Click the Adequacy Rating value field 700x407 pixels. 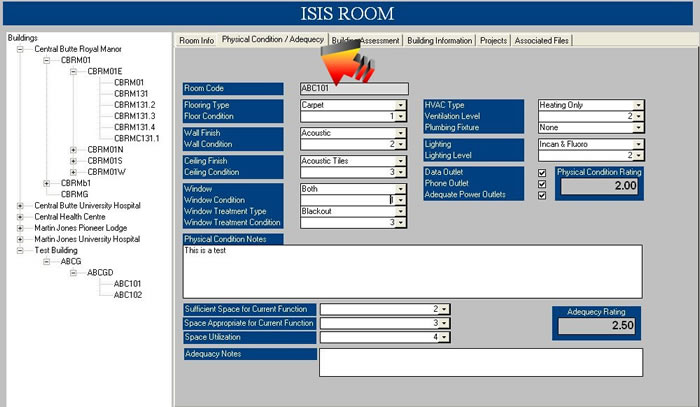tap(596, 325)
